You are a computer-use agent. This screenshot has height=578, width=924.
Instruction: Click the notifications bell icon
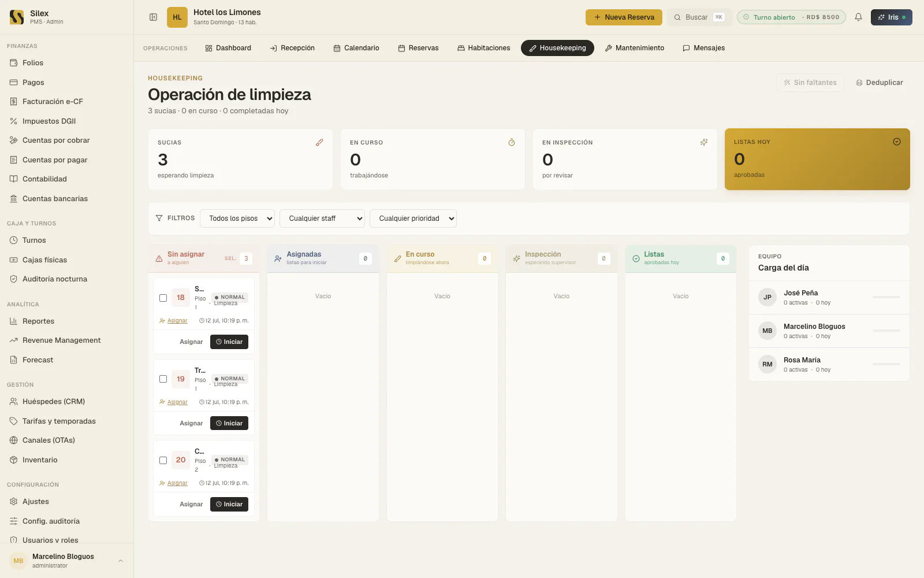858,17
